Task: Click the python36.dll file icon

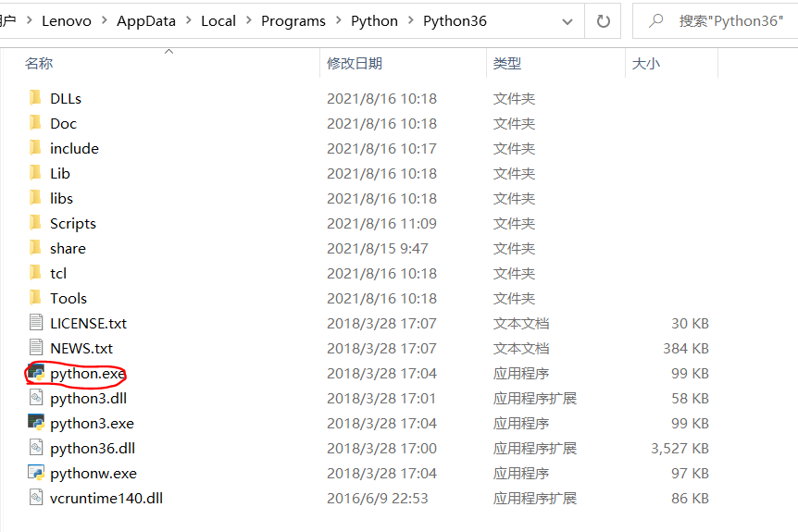Action: [35, 447]
